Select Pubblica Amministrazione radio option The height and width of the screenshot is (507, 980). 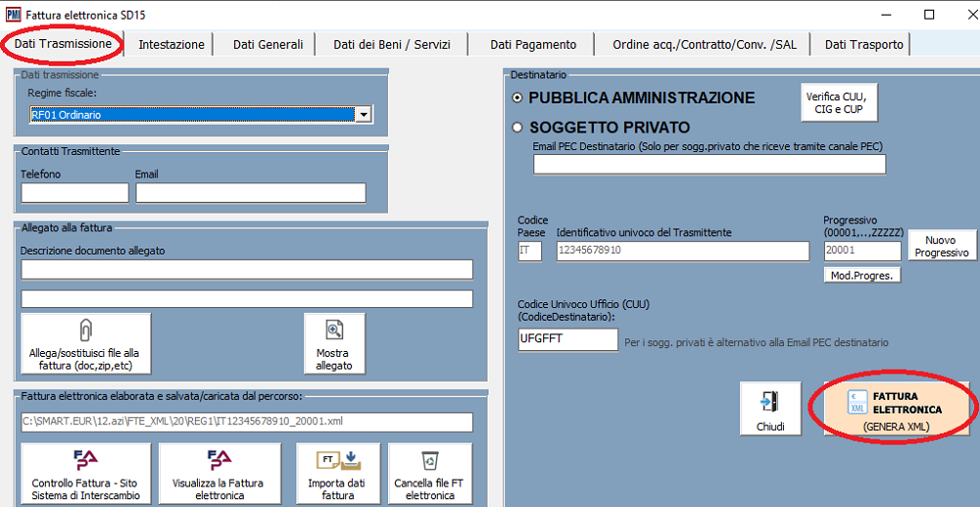pos(518,98)
